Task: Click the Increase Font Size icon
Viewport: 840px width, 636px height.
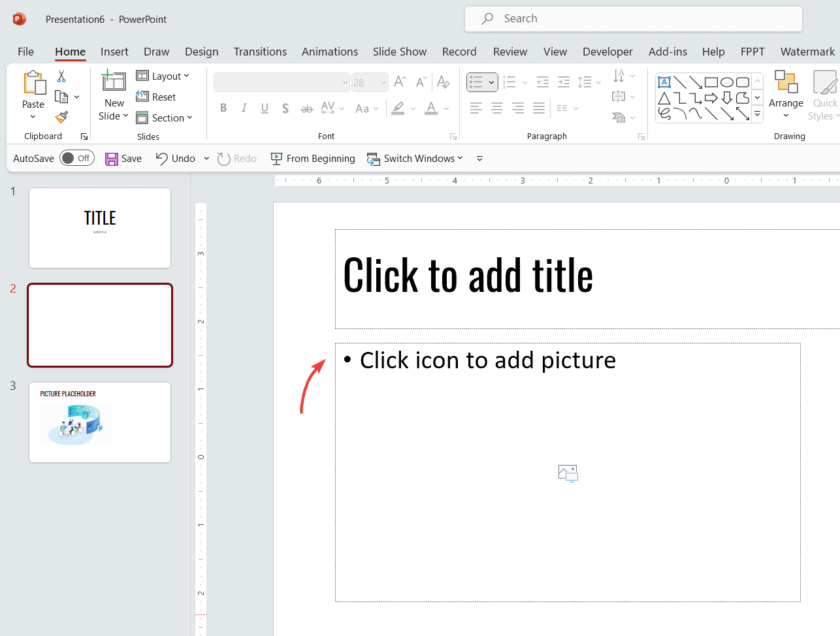Action: click(x=399, y=82)
